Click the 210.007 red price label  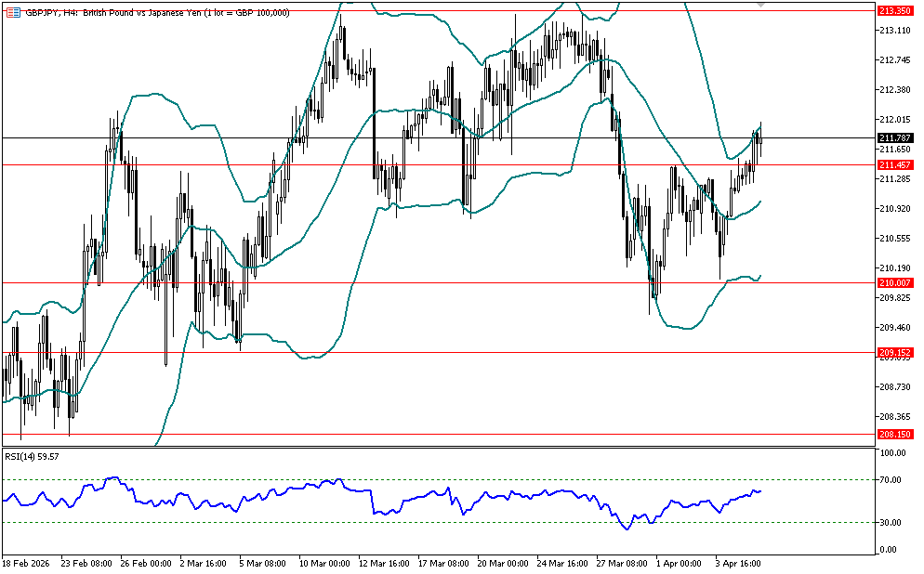coord(894,282)
